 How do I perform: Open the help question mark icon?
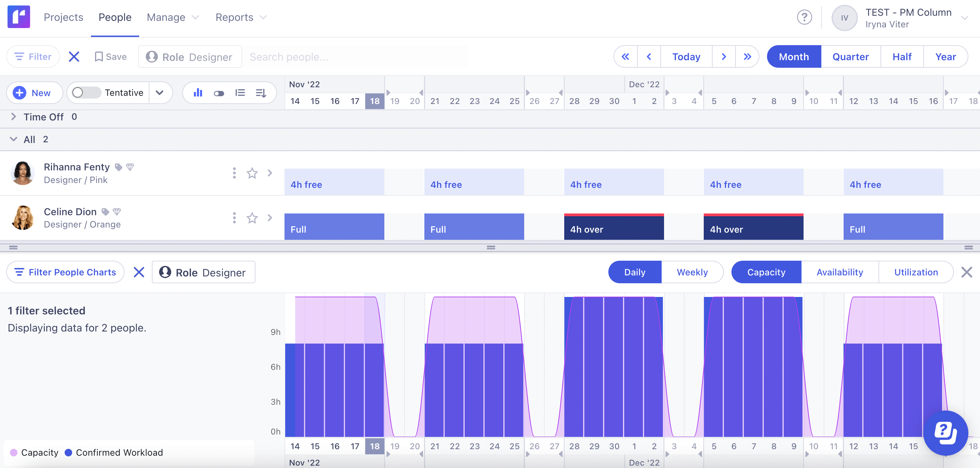coord(805,17)
